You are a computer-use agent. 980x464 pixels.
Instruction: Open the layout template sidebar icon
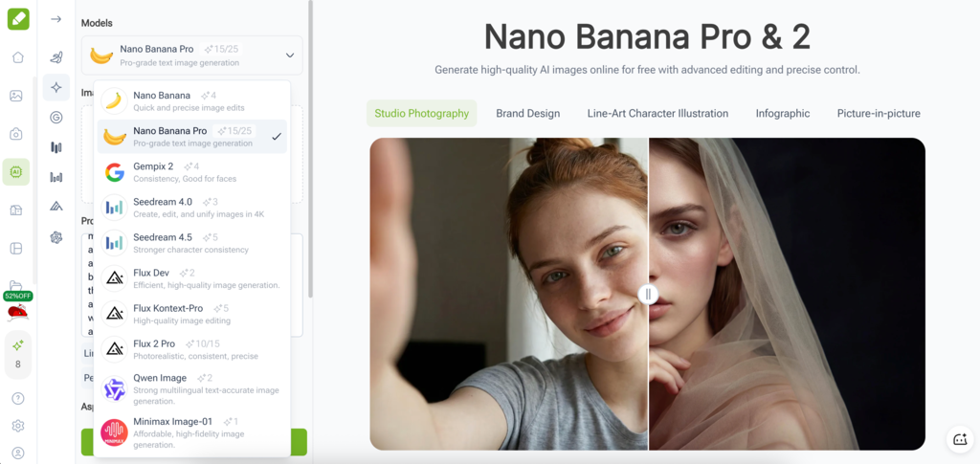point(16,248)
